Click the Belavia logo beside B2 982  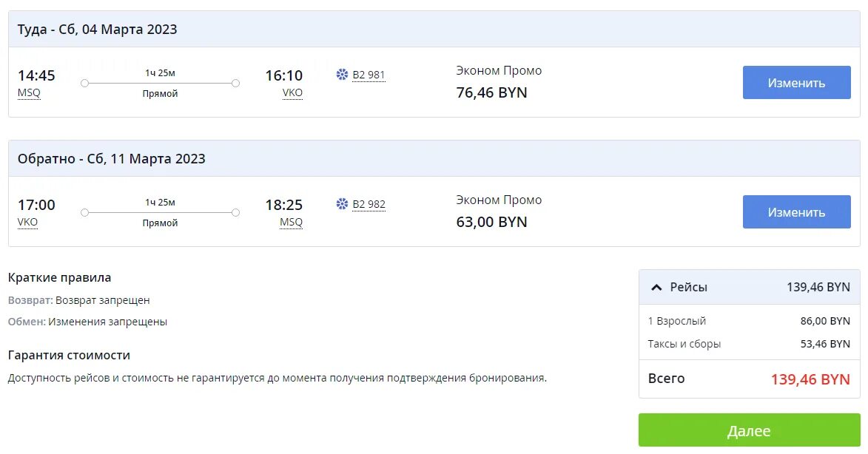coord(342,204)
